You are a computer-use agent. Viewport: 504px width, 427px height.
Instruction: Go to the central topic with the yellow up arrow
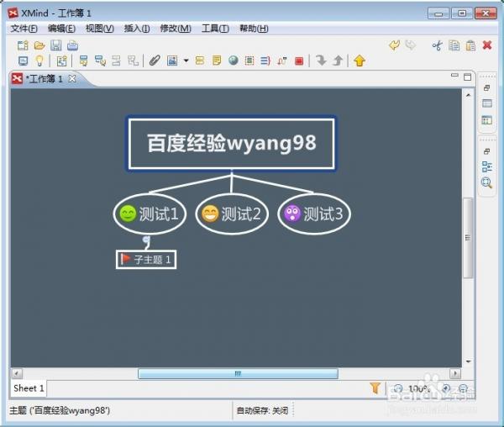(x=360, y=61)
